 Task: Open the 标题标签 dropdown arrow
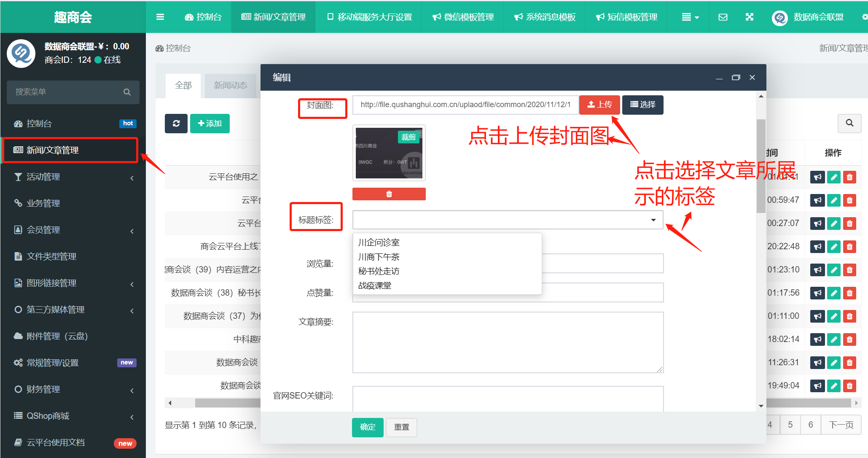[653, 220]
